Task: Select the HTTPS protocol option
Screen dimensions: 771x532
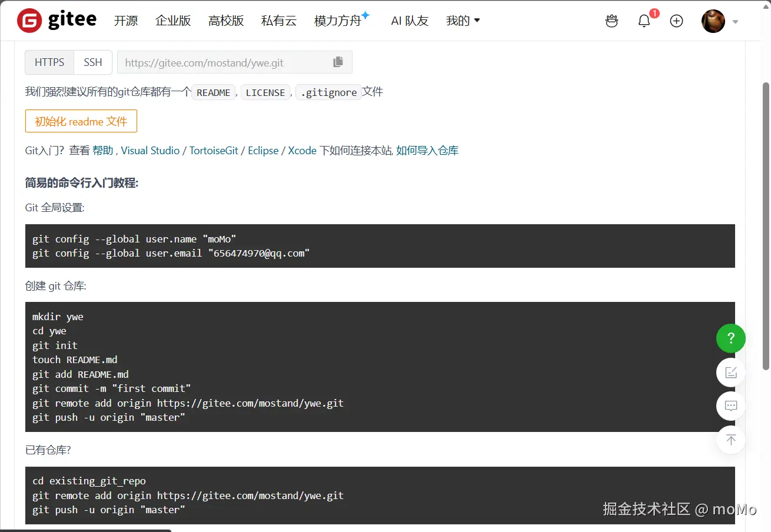Action: (49, 62)
